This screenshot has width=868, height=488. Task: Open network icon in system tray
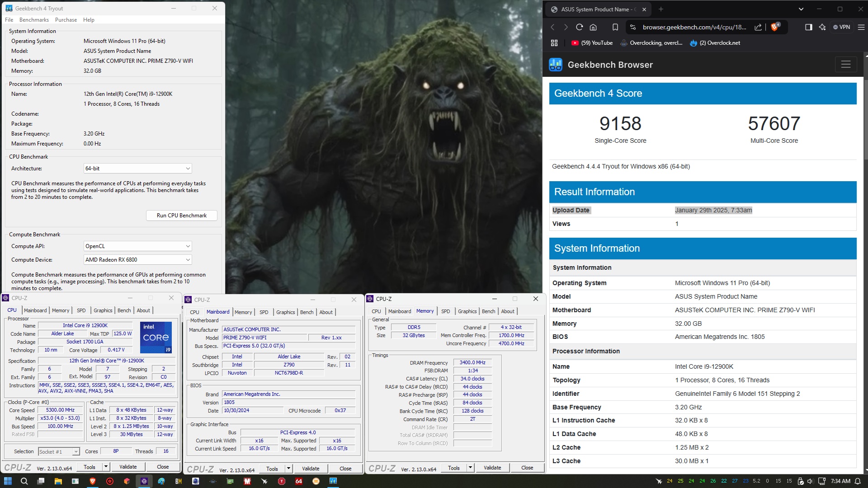(x=822, y=481)
